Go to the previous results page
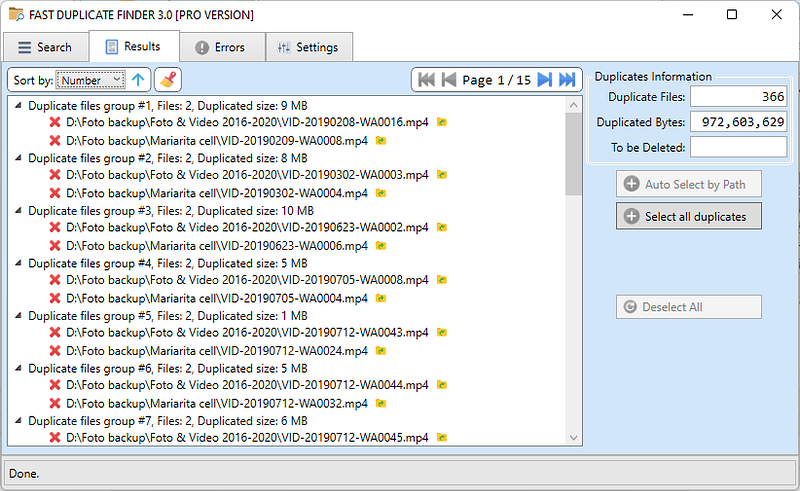 [x=448, y=80]
